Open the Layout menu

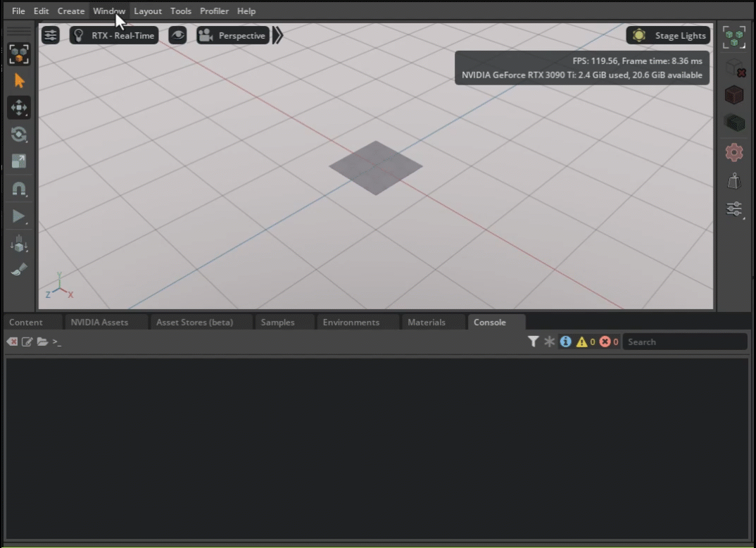(148, 11)
